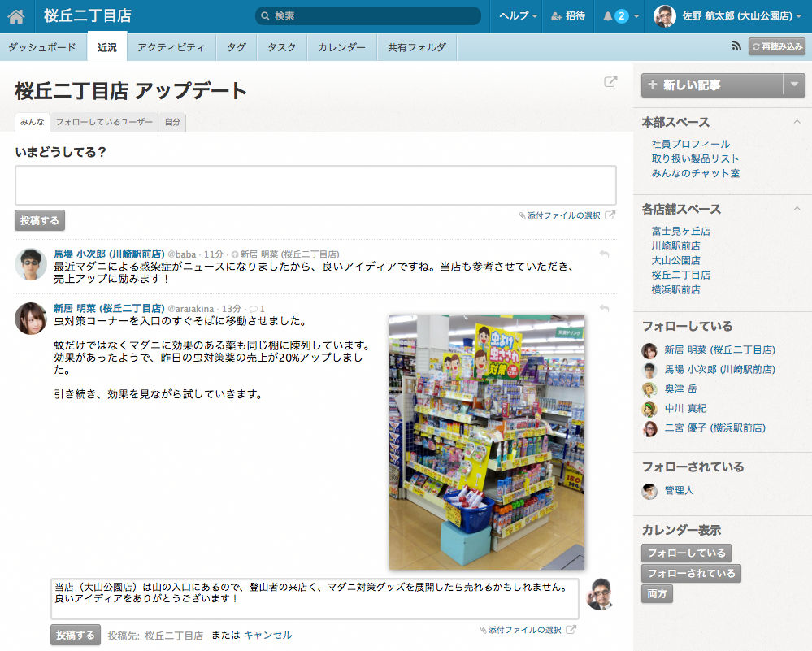Switch to the カレンダー tab
Viewport: 812px width, 651px height.
341,48
